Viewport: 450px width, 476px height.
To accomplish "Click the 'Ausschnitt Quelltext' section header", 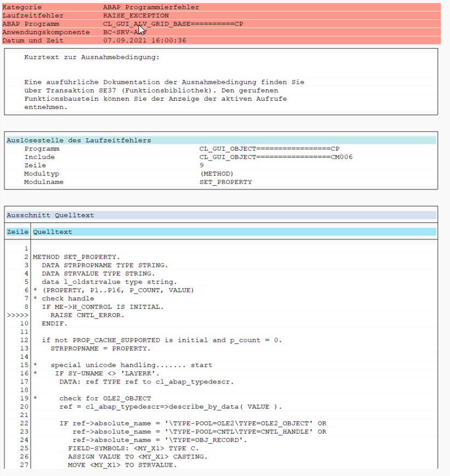I will tap(50, 215).
